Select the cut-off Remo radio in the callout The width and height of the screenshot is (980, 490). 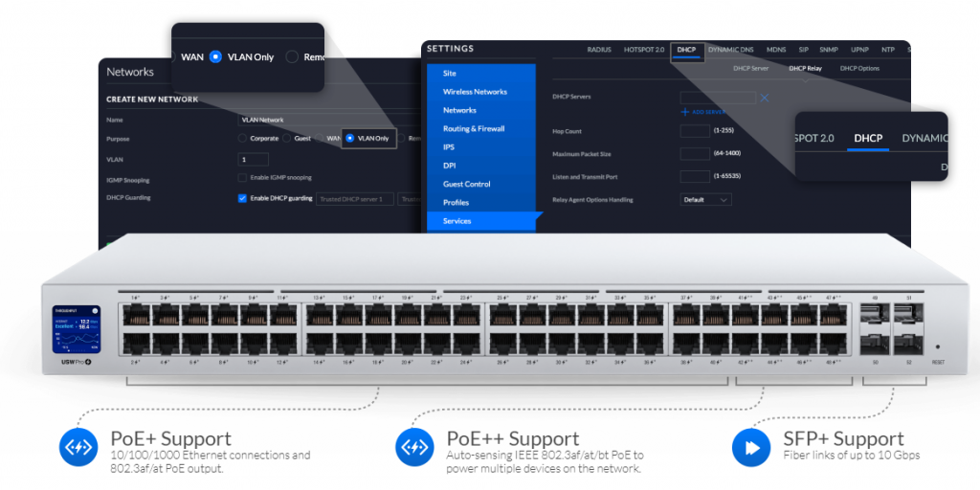[292, 56]
